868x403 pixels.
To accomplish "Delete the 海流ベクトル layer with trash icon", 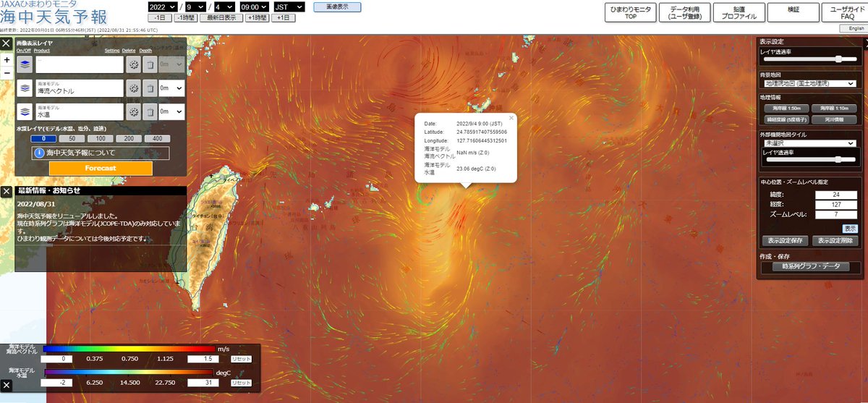I will [x=149, y=88].
